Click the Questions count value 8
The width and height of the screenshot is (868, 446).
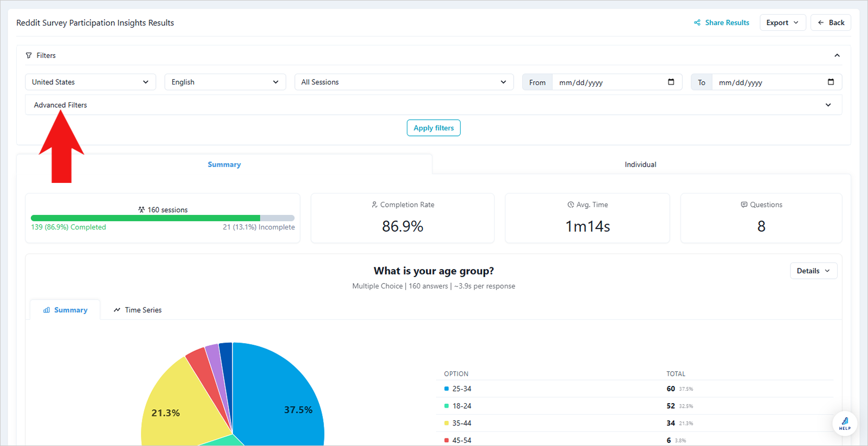[x=761, y=226]
